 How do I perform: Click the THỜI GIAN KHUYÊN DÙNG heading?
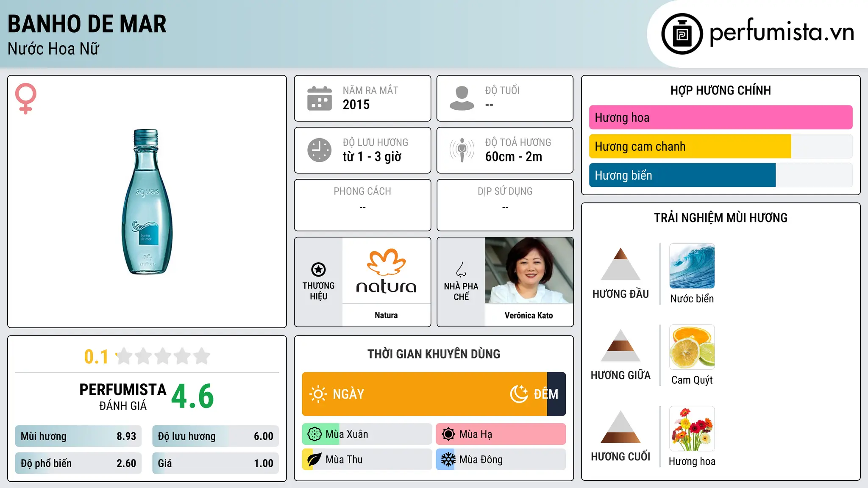434,354
